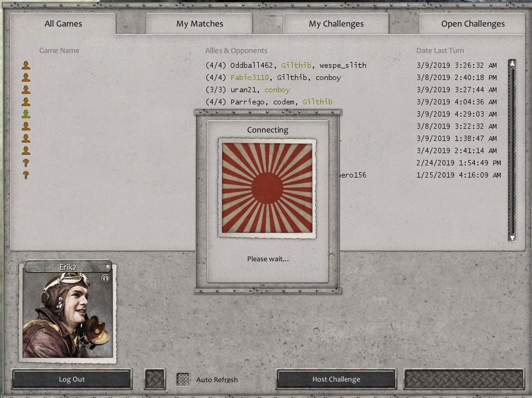
Task: Click the player name codem
Action: tap(284, 102)
